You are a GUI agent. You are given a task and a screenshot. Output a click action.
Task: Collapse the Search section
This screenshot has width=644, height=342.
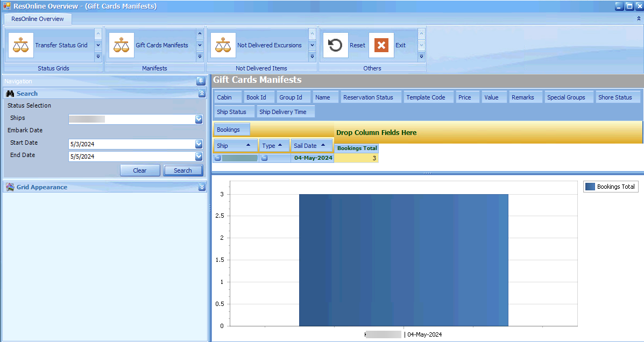pyautogui.click(x=202, y=94)
